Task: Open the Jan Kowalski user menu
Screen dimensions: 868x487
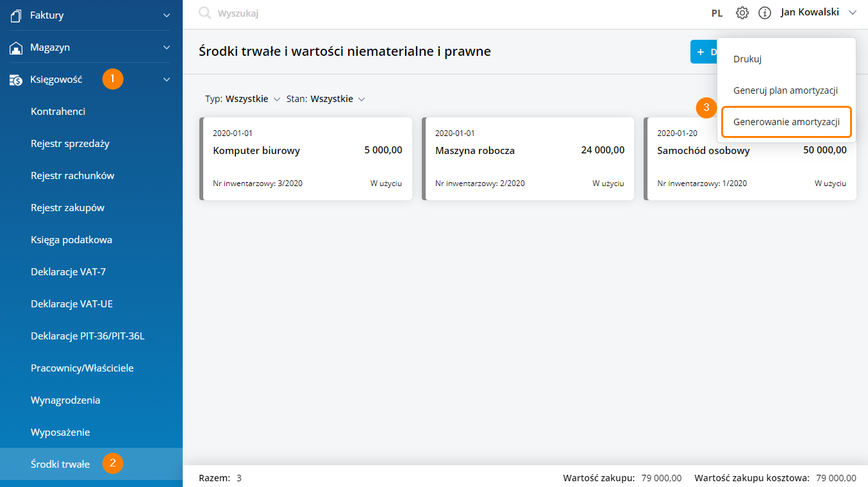Action: click(x=817, y=12)
